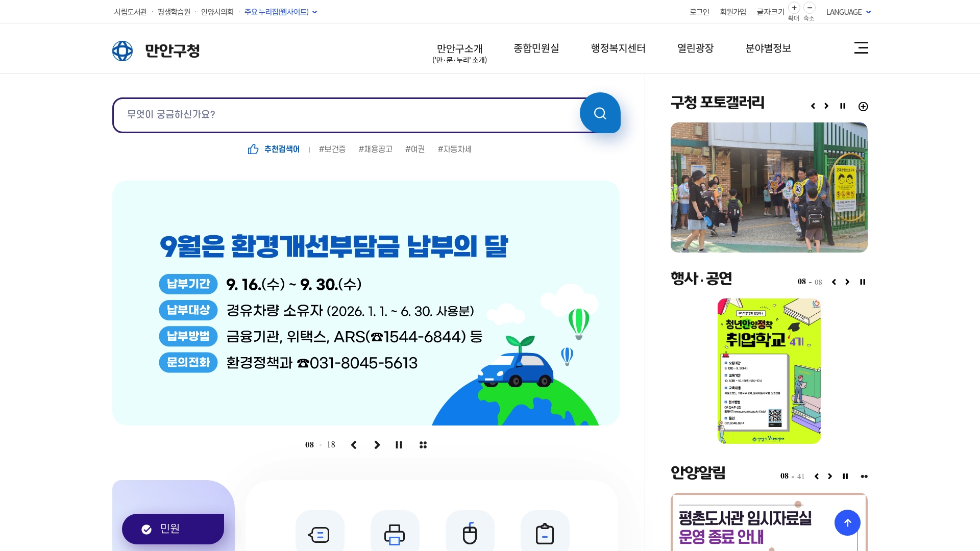The width and height of the screenshot is (980, 551).
Task: Click the Manan-gu office logo
Action: 122,51
